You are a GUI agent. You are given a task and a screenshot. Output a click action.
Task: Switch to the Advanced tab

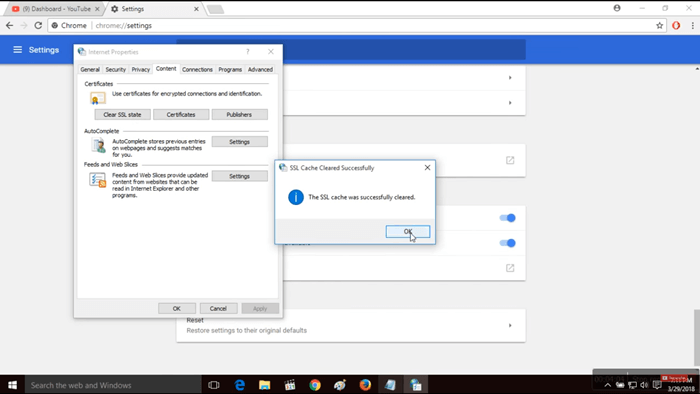(x=260, y=70)
